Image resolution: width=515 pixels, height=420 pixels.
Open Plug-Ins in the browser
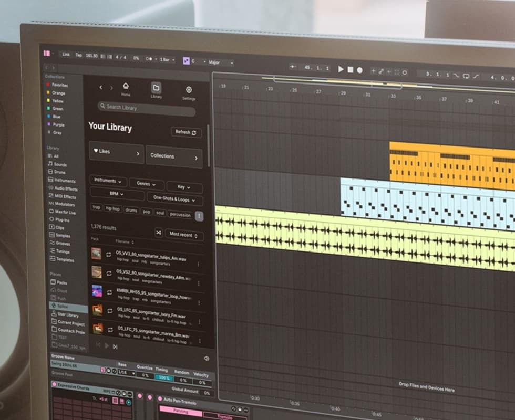[60, 219]
